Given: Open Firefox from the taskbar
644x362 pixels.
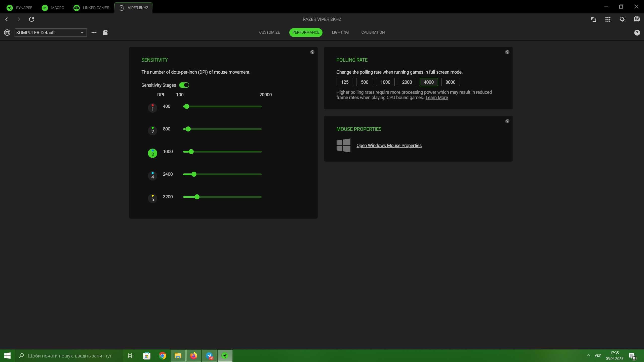Looking at the screenshot, I should (x=194, y=356).
